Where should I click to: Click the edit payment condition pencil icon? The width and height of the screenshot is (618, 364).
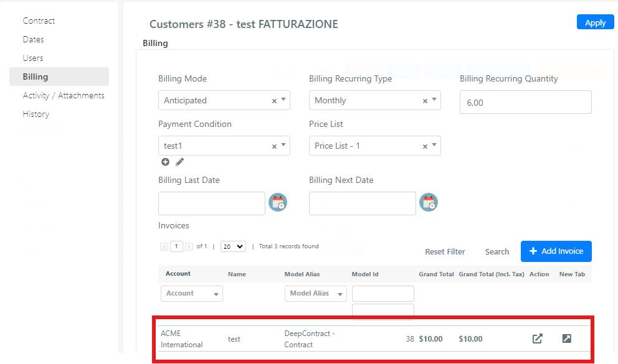(x=179, y=162)
